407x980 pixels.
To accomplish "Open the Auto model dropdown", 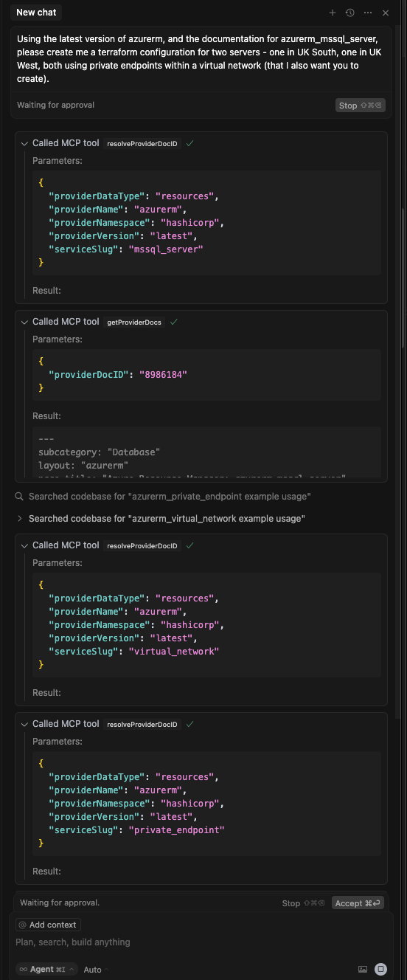I will 97,970.
